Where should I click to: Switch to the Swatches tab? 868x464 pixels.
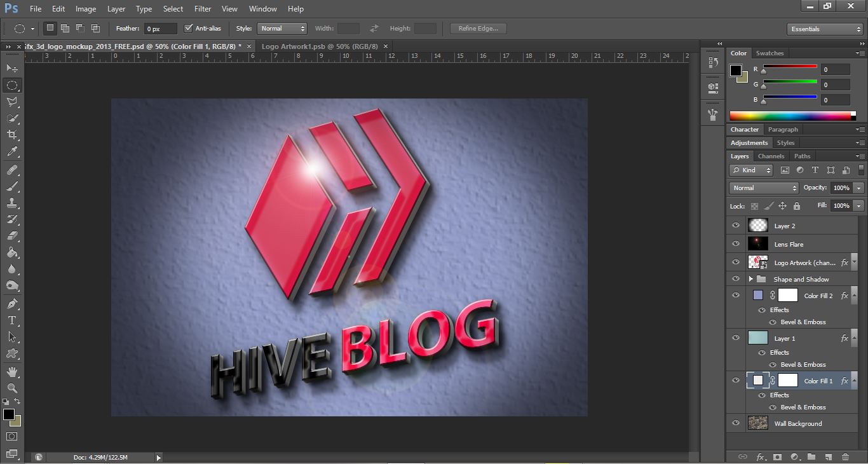pyautogui.click(x=770, y=53)
